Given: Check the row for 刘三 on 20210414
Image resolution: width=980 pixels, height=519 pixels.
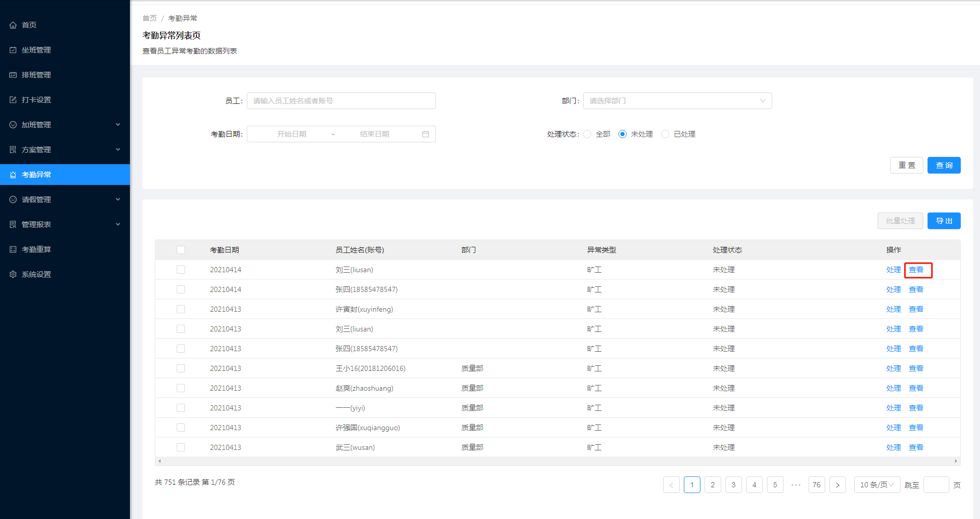Looking at the screenshot, I should pyautogui.click(x=181, y=270).
